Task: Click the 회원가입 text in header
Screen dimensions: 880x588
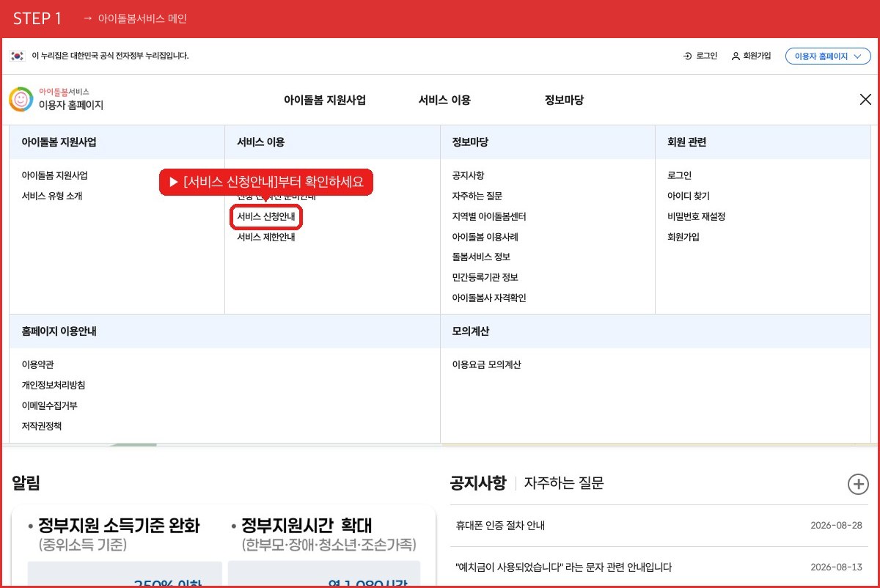Action: (757, 56)
